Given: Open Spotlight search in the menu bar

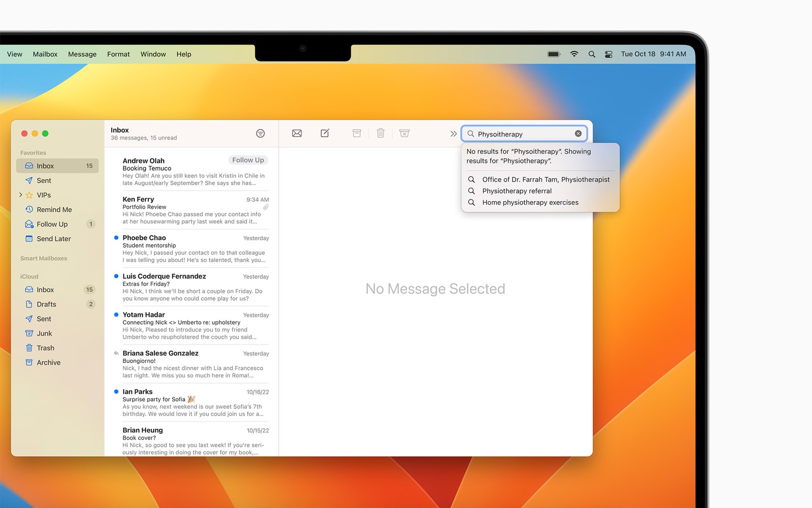Looking at the screenshot, I should coord(592,54).
